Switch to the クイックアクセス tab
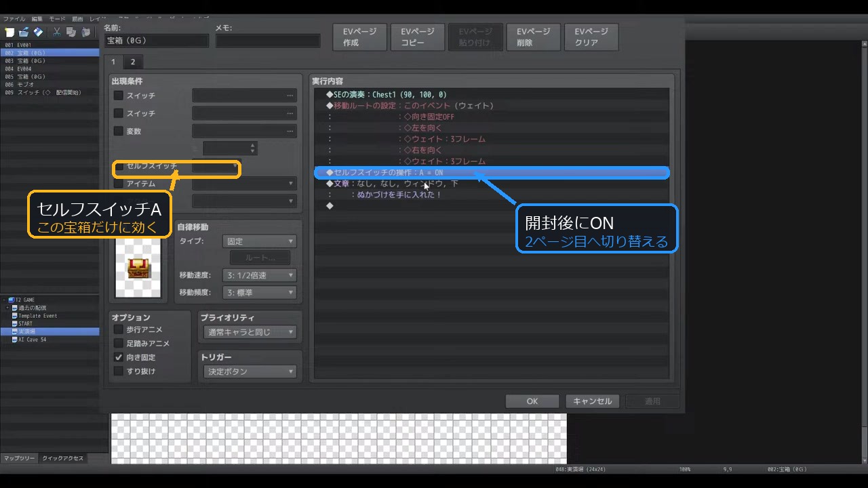The height and width of the screenshot is (488, 868). [x=63, y=458]
